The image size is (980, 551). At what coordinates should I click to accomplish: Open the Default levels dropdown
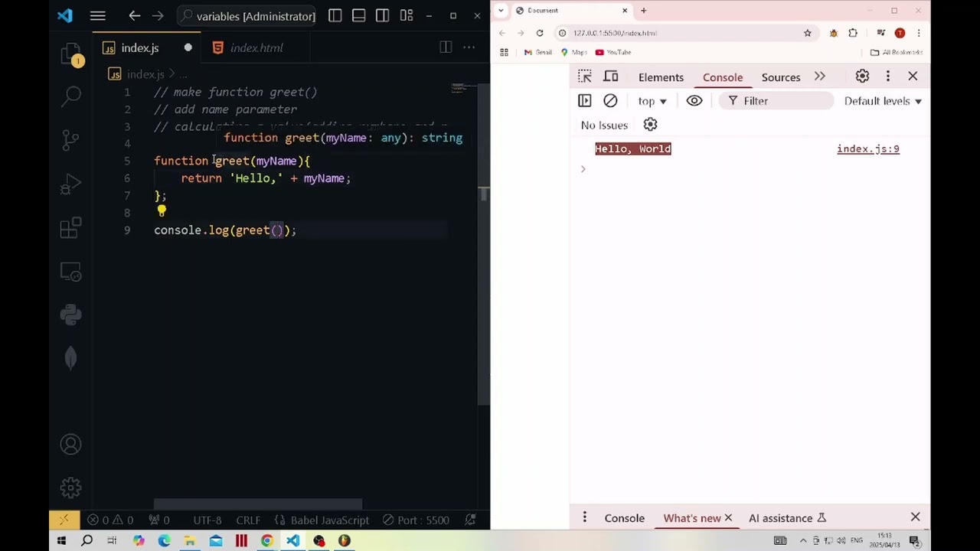883,101
